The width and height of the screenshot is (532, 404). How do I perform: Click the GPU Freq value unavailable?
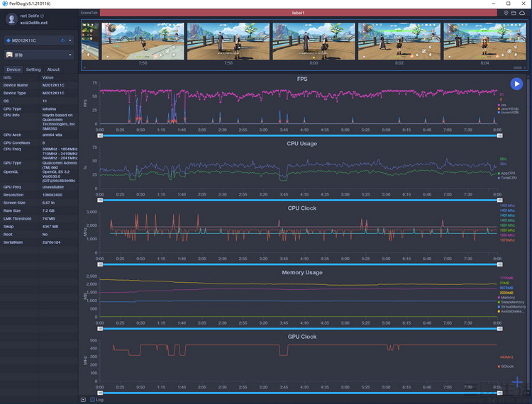[53, 187]
